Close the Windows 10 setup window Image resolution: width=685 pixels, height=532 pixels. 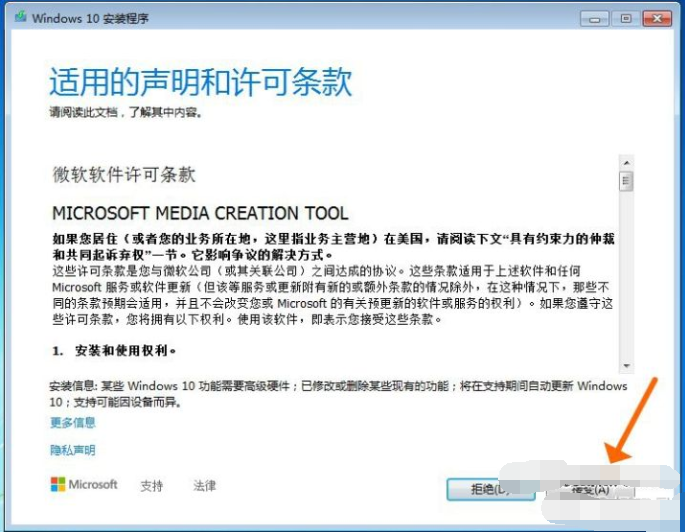pyautogui.click(x=656, y=18)
